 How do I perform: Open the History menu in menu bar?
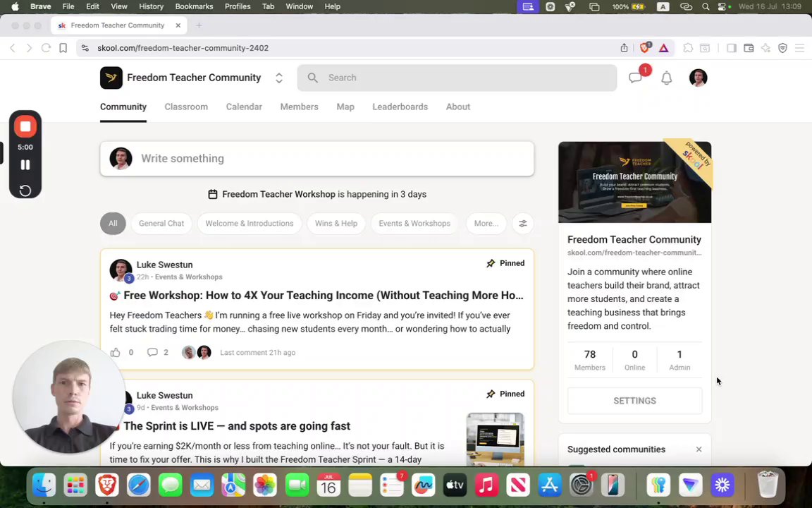[152, 7]
